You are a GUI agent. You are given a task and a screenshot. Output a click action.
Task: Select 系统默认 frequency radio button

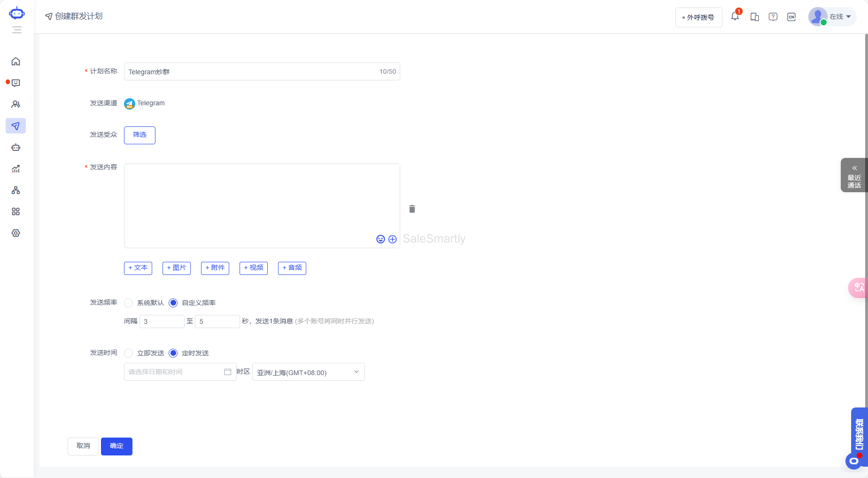point(129,303)
